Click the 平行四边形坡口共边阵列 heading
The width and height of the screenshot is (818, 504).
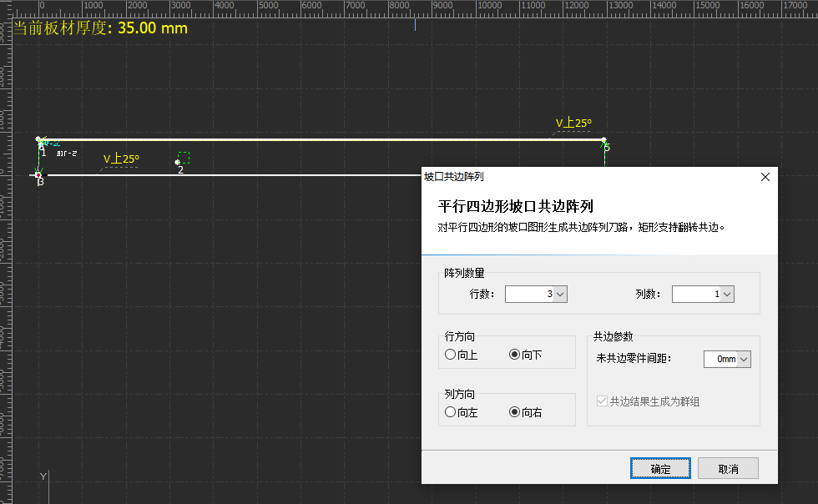[x=516, y=207]
